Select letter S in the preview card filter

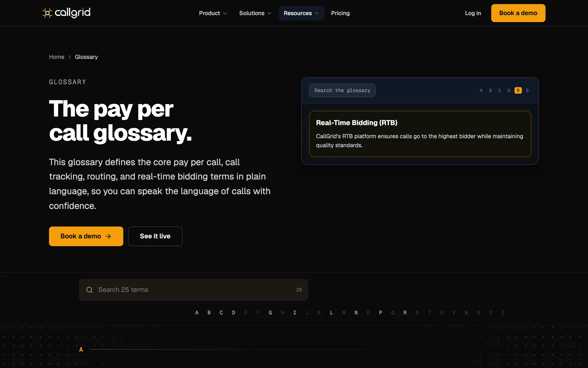(527, 91)
